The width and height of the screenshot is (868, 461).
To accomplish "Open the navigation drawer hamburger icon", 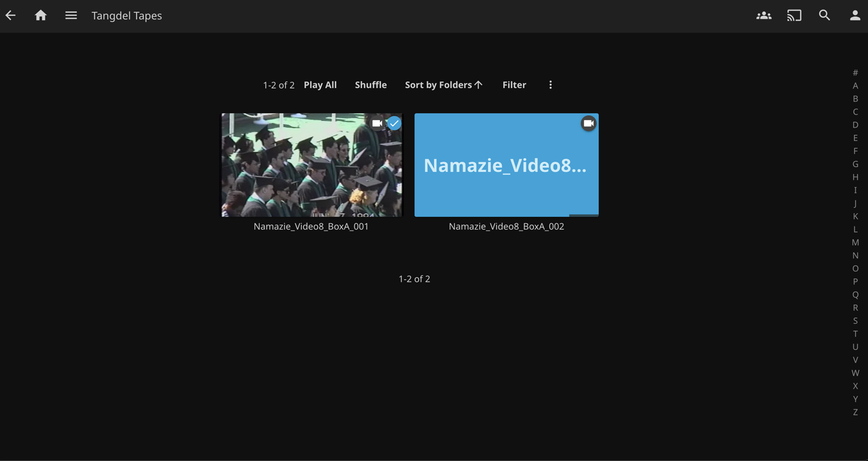I will (71, 15).
